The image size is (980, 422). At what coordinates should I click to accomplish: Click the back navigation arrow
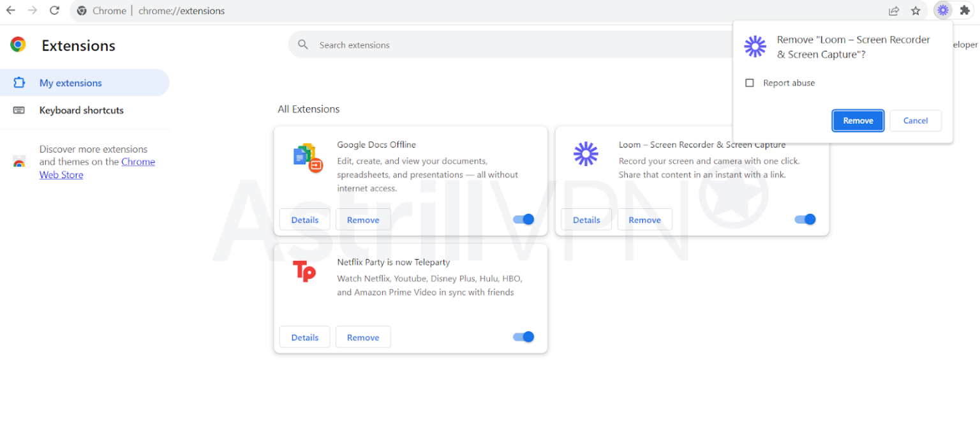point(11,10)
